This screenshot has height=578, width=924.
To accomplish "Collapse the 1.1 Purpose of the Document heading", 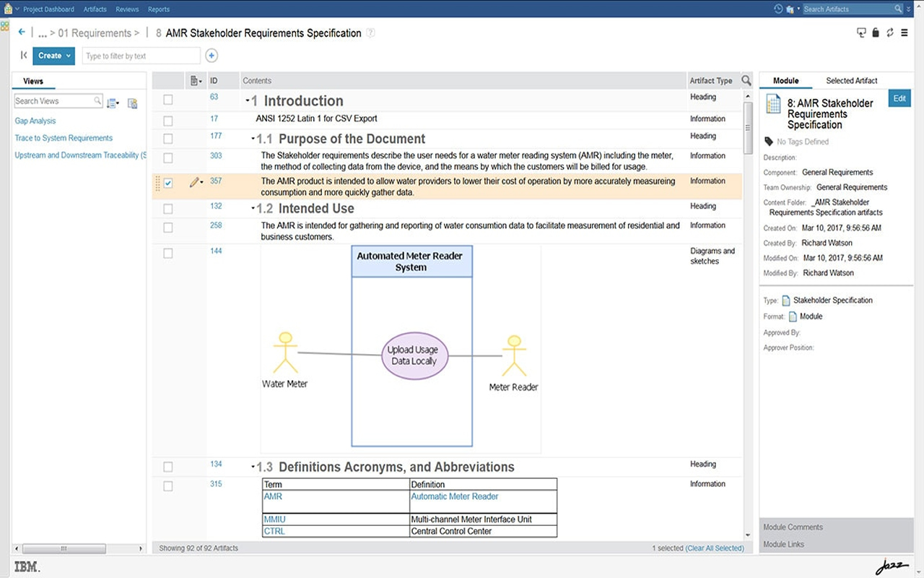I will [253, 139].
